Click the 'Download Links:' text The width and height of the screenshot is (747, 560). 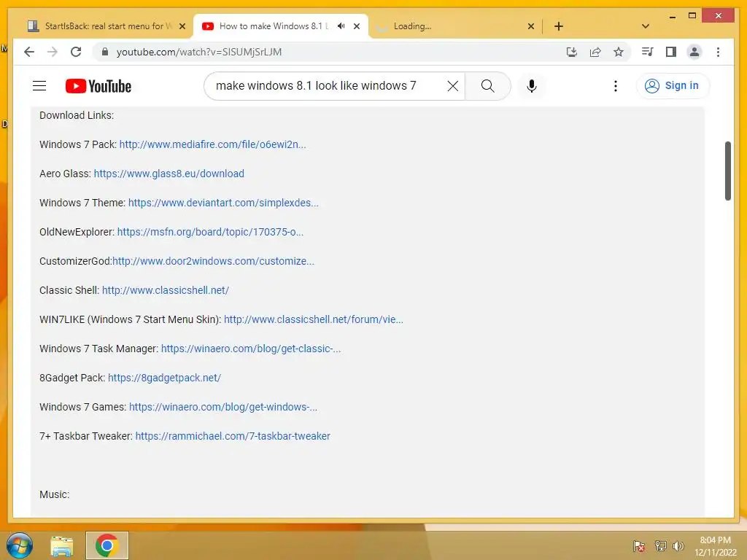[77, 115]
